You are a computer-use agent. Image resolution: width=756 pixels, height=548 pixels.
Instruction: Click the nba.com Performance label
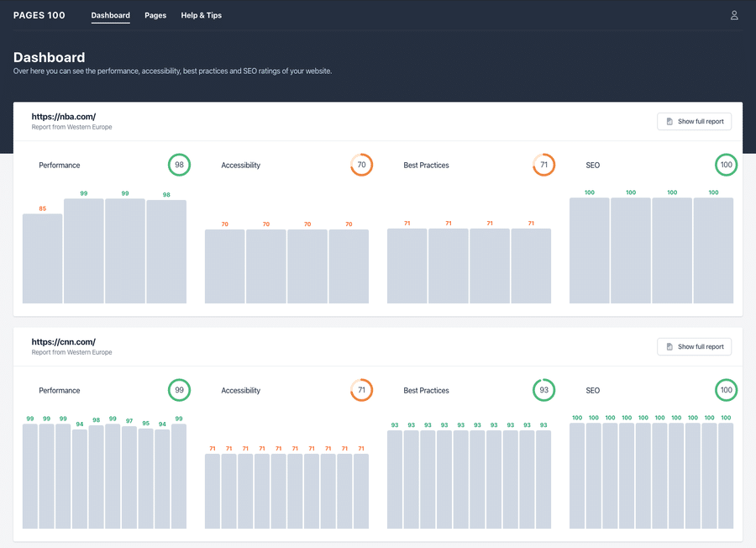click(x=60, y=166)
